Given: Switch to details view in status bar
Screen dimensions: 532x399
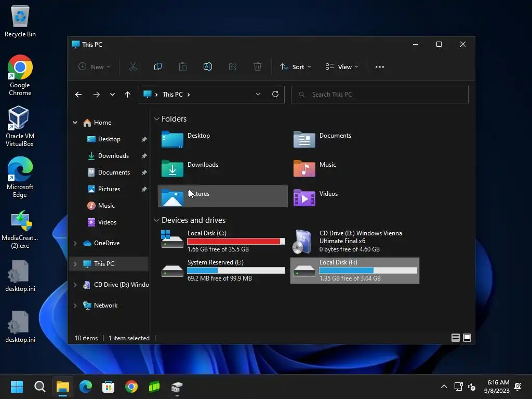Looking at the screenshot, I should (x=455, y=338).
